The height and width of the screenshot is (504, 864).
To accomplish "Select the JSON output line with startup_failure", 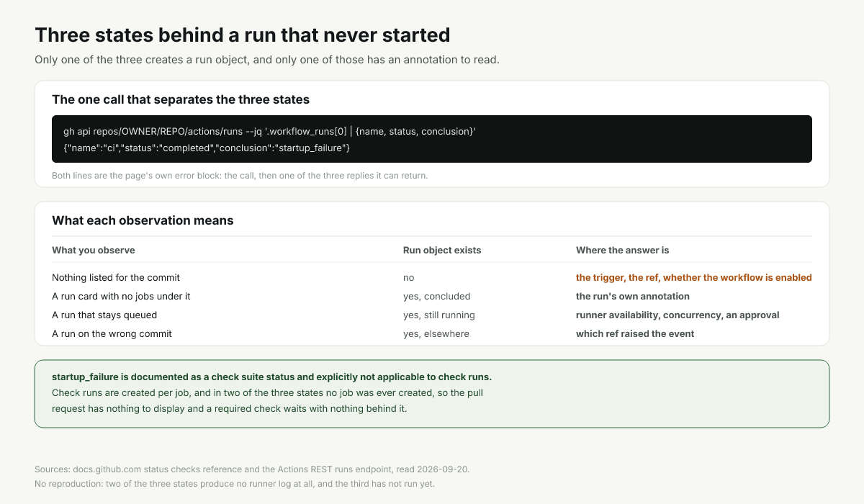I will pyautogui.click(x=207, y=148).
